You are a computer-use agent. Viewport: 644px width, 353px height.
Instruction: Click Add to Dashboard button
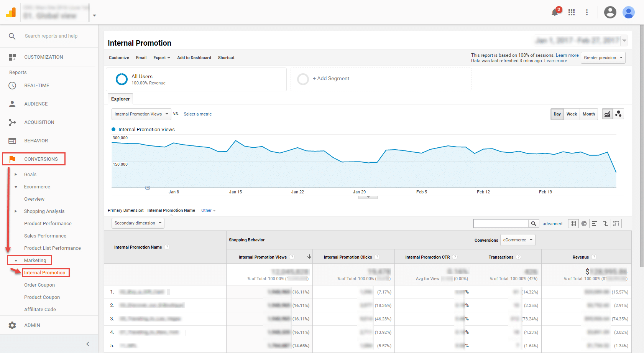tap(194, 58)
